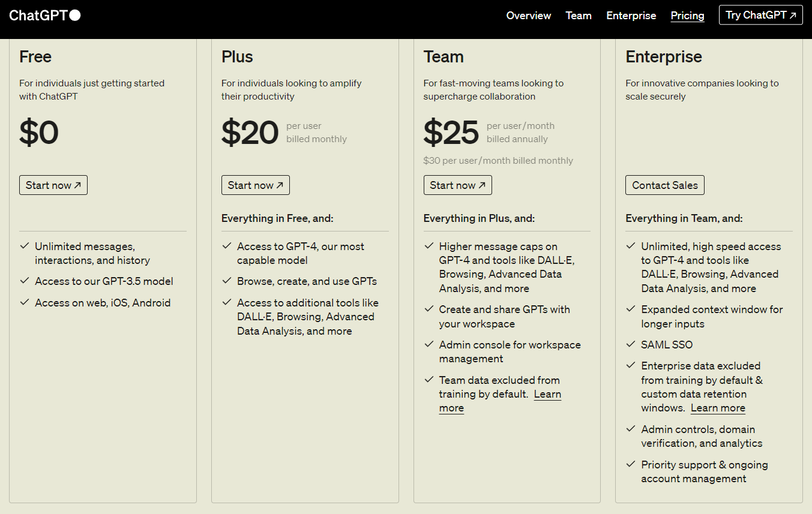The height and width of the screenshot is (514, 812).
Task: Click 'Access on web, iOS, Android' feature
Action: 103,303
